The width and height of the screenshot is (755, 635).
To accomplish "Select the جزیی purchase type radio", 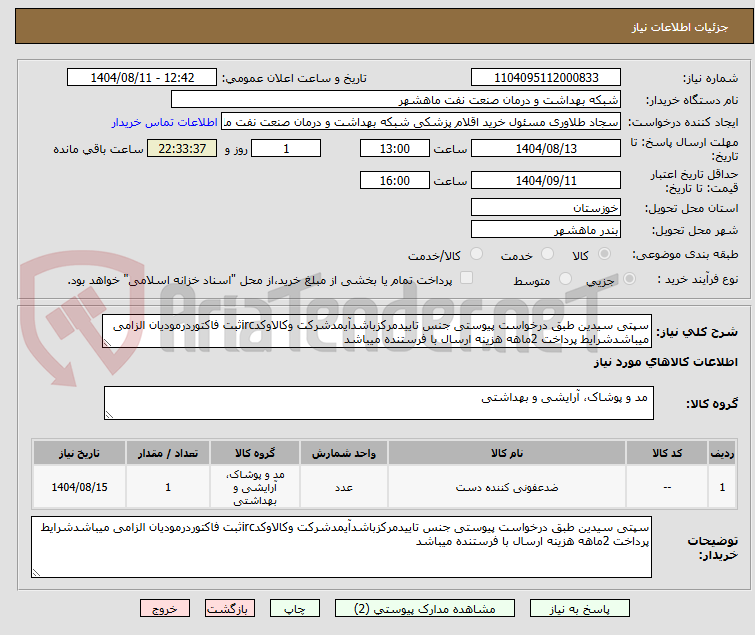I will (x=629, y=279).
